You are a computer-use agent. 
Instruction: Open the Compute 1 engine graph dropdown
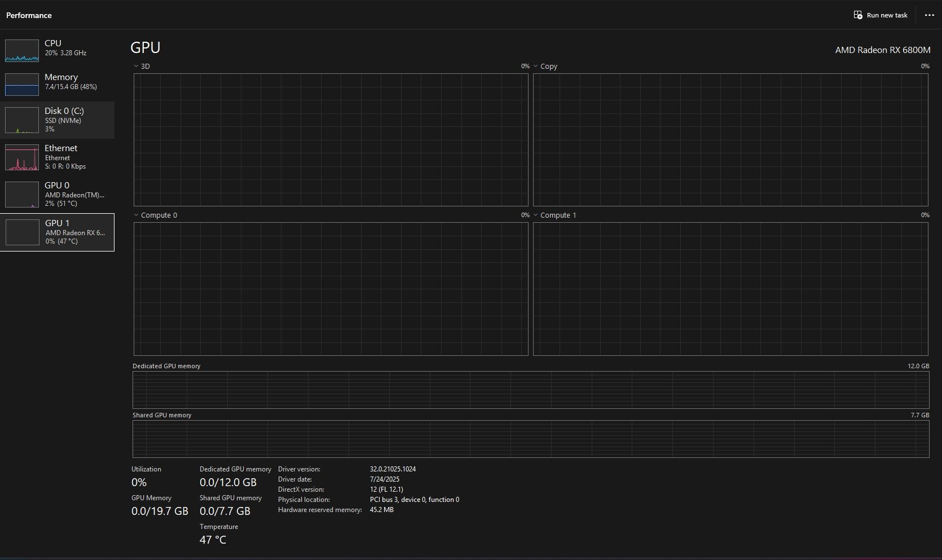coord(536,215)
